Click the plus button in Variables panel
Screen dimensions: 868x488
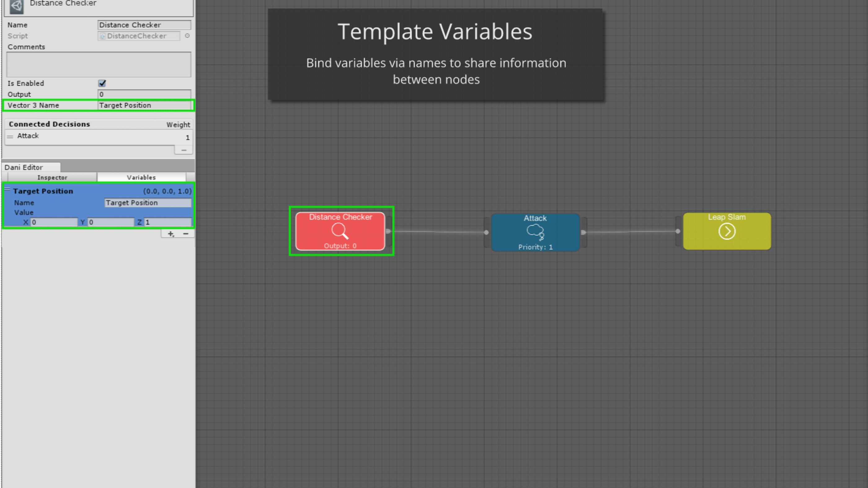171,233
